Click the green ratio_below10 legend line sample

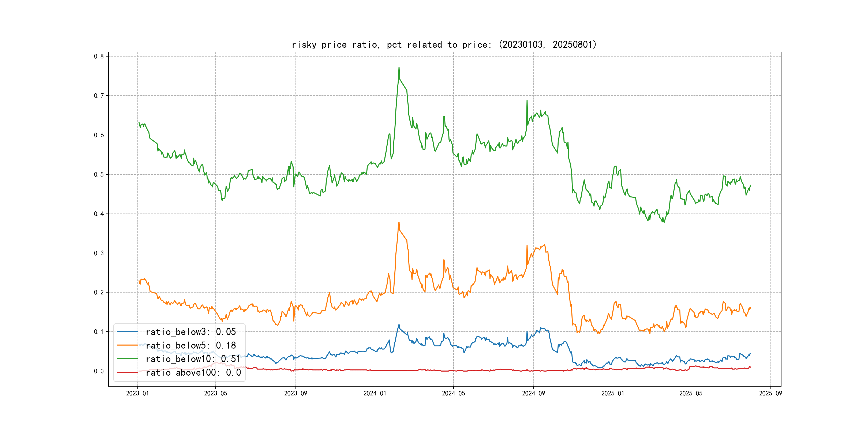tap(127, 359)
